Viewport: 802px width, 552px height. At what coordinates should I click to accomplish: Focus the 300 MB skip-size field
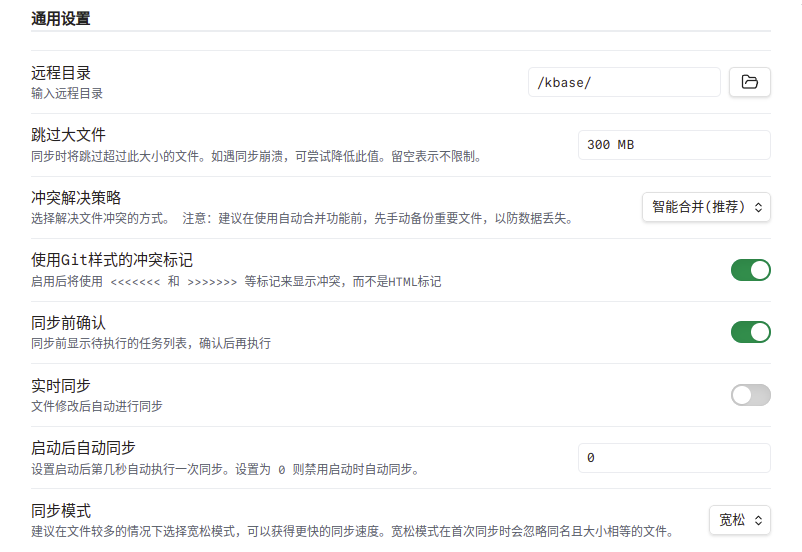coord(674,145)
